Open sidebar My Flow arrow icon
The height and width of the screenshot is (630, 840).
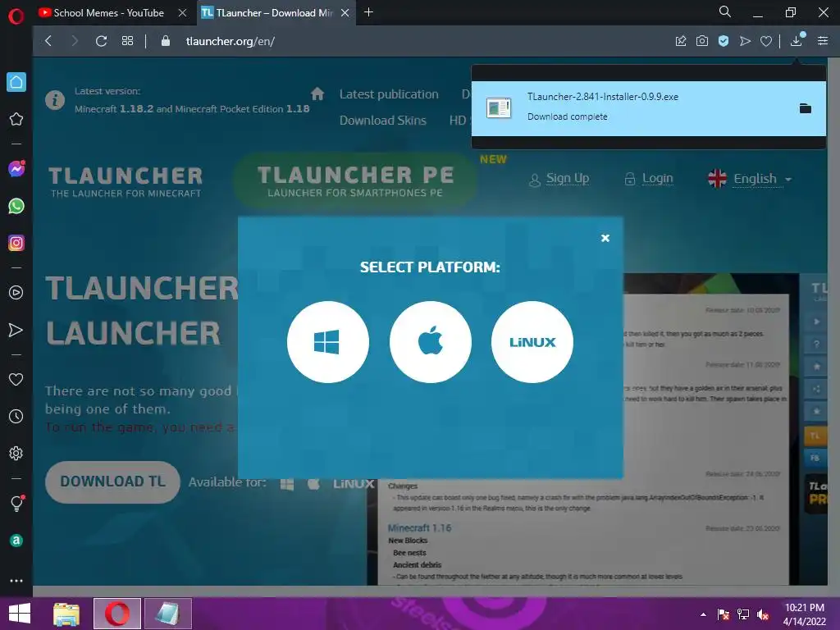pyautogui.click(x=16, y=330)
